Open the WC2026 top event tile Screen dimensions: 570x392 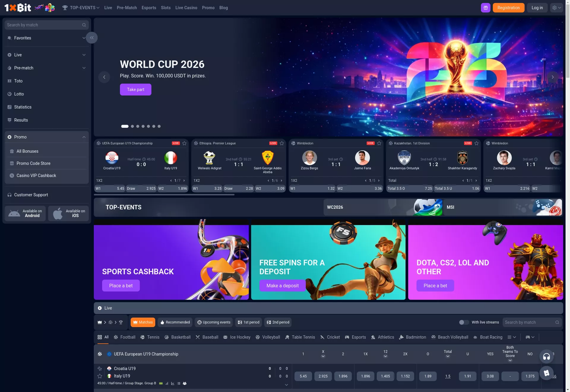(x=383, y=207)
